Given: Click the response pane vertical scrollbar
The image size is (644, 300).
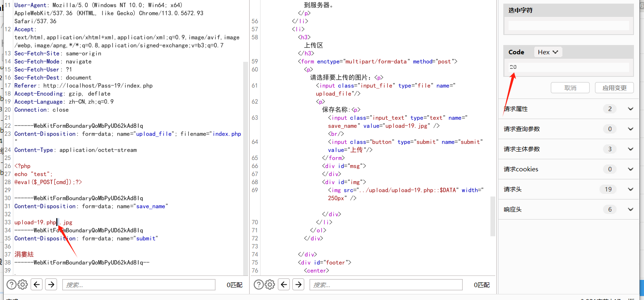Looking at the screenshot, I should 493,216.
